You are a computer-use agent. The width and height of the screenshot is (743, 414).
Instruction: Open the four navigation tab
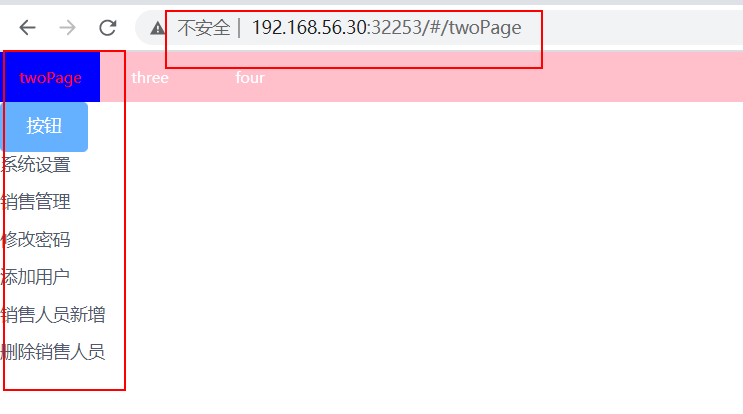[250, 77]
